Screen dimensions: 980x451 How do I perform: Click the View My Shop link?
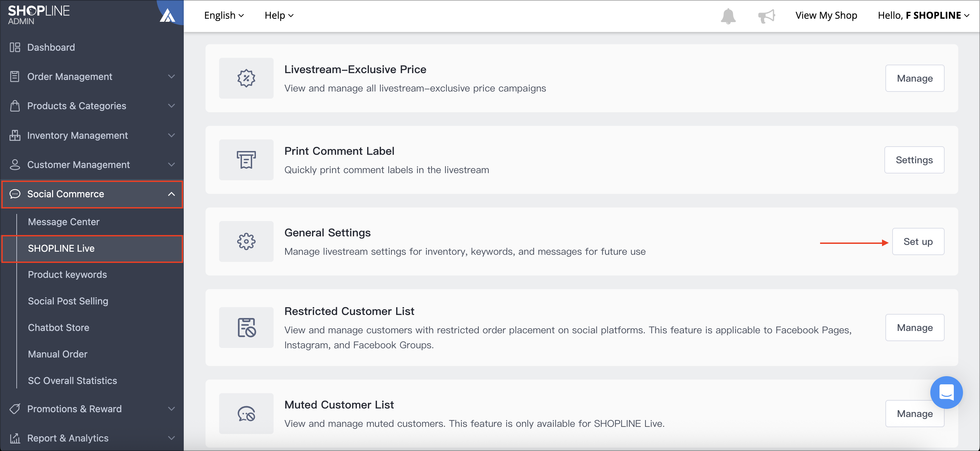826,16
